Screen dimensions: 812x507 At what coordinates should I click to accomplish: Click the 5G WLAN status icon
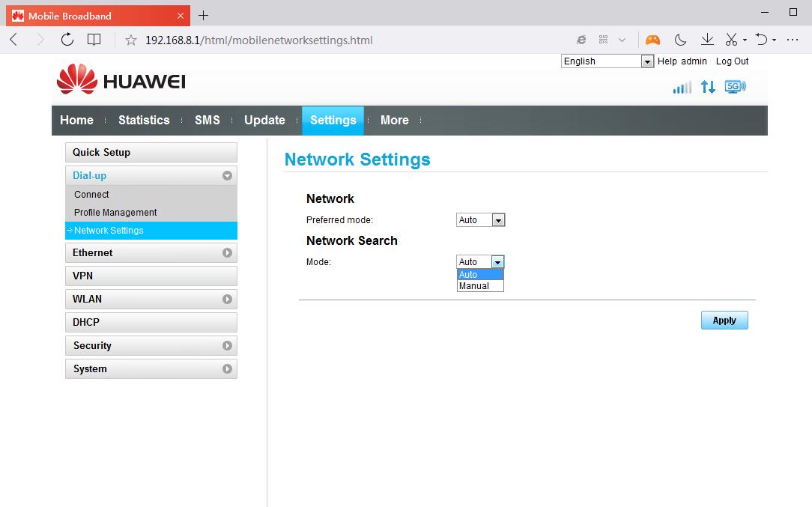735,87
